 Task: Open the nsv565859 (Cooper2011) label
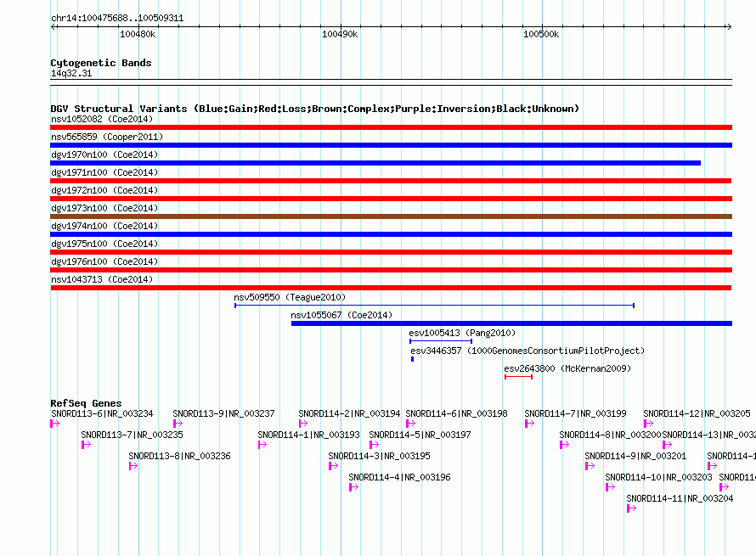click(107, 137)
